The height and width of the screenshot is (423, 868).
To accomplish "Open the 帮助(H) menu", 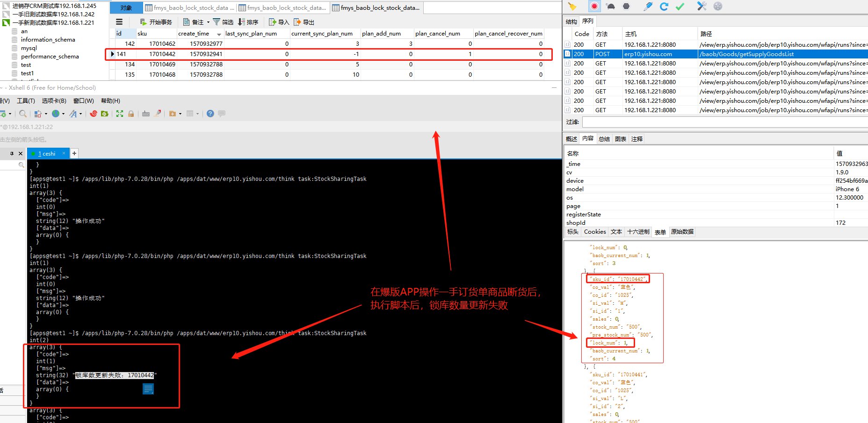I will 110,101.
